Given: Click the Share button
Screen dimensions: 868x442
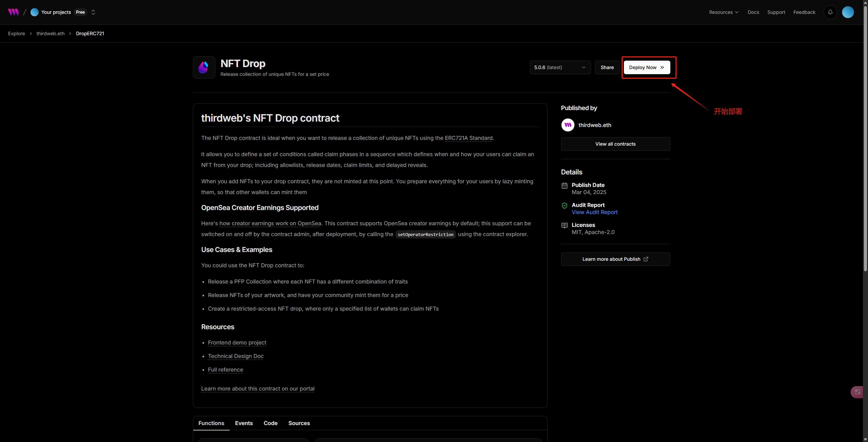Looking at the screenshot, I should [x=607, y=67].
